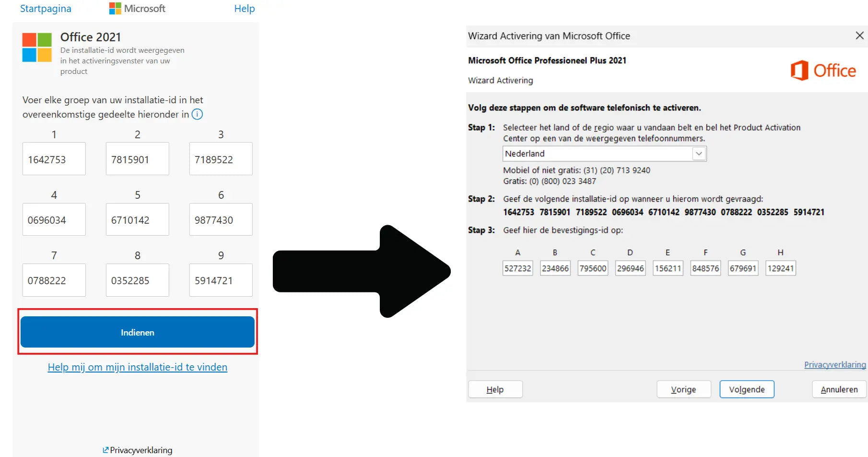Click the Office 2021 four-color logo

[37, 47]
